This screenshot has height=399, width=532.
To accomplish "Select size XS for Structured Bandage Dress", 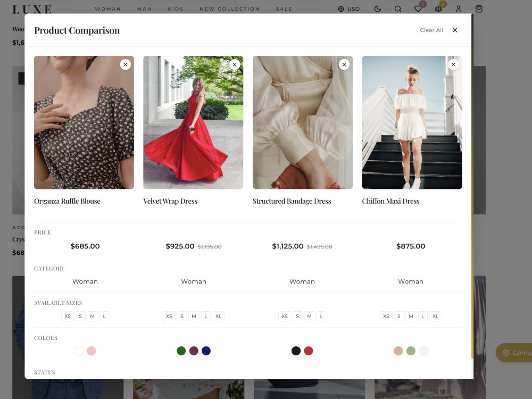I will [x=285, y=316].
